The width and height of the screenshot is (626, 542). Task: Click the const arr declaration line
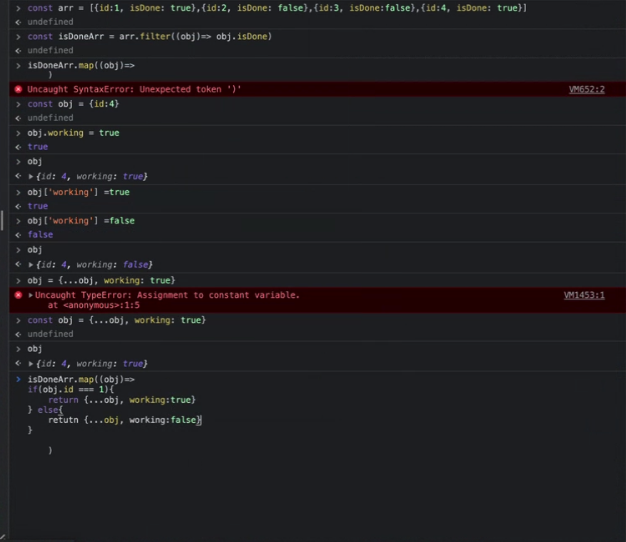[277, 8]
